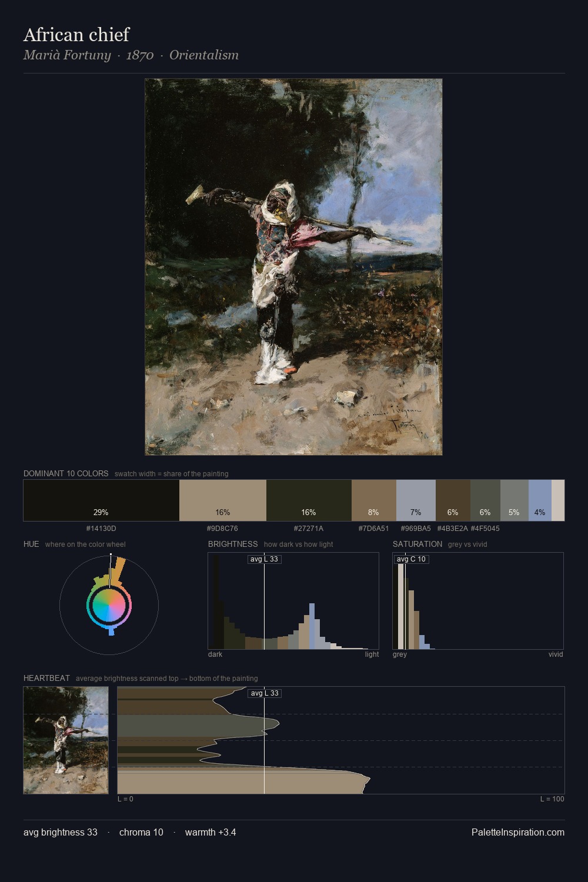588x882 pixels.
Task: Click footer stat "chroma 10"
Action: tap(141, 832)
